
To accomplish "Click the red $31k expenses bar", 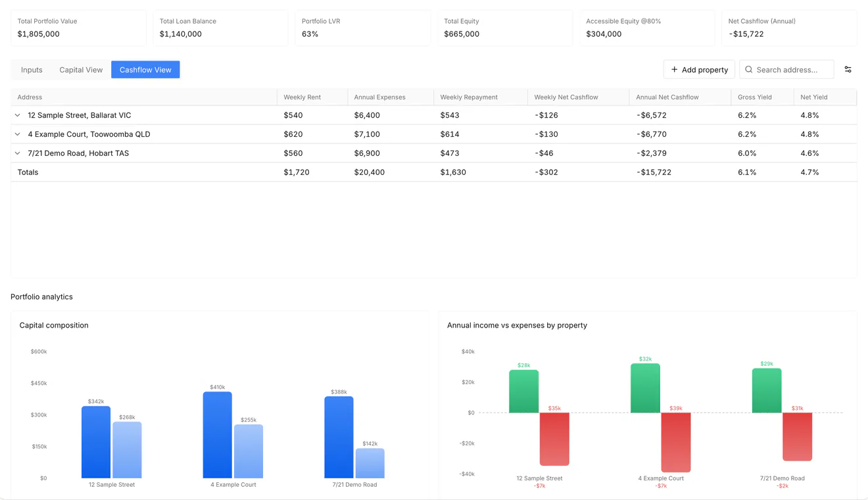I will pyautogui.click(x=797, y=437).
